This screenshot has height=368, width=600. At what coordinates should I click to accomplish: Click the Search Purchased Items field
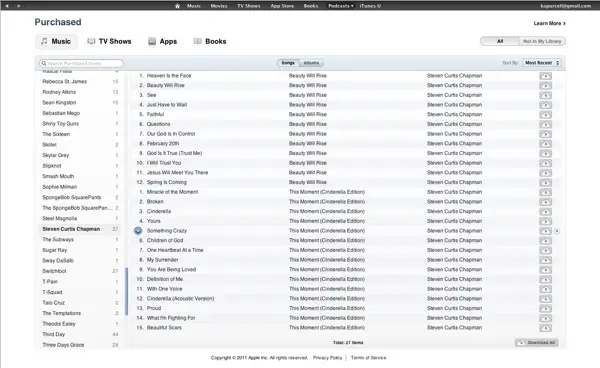coord(81,63)
